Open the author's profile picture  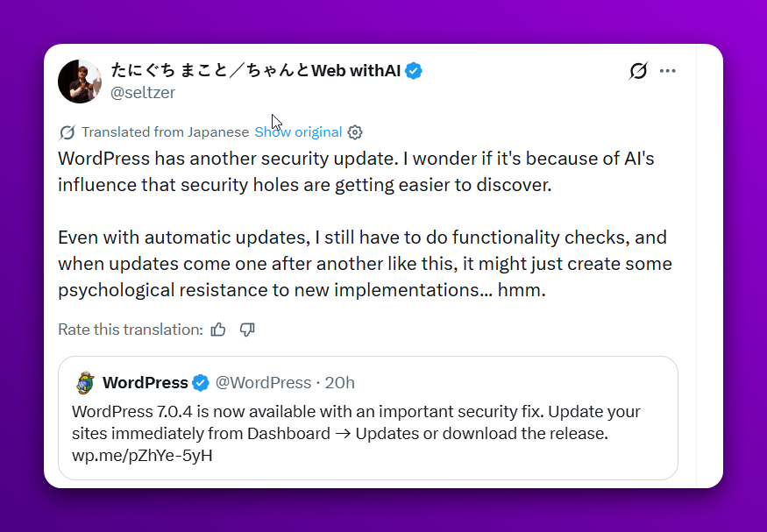click(x=80, y=82)
